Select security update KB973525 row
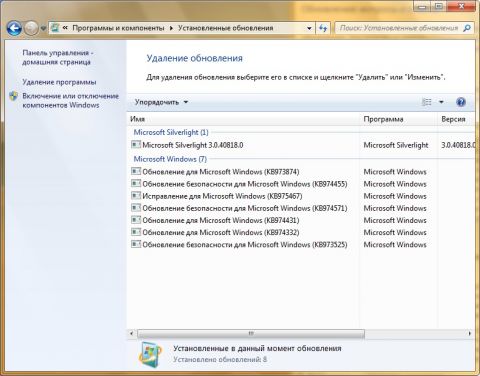The width and height of the screenshot is (480, 376). (245, 245)
